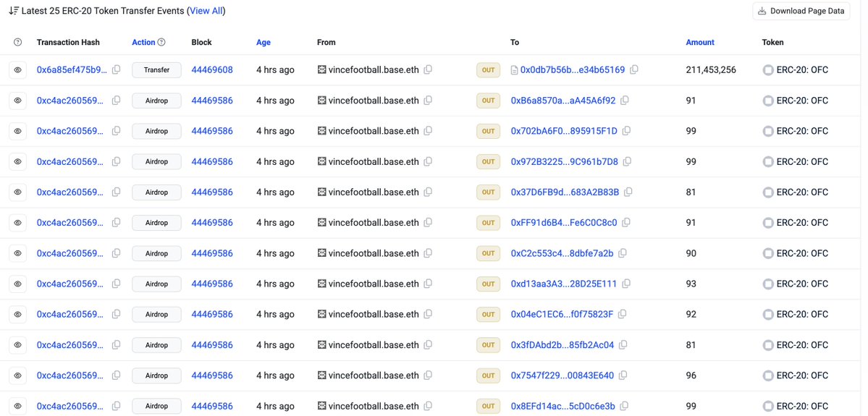Screen dimensions: 868x416
Task: Copy To address 0xFF91d6B4...Fe6C0C8c0
Action: [x=626, y=222]
